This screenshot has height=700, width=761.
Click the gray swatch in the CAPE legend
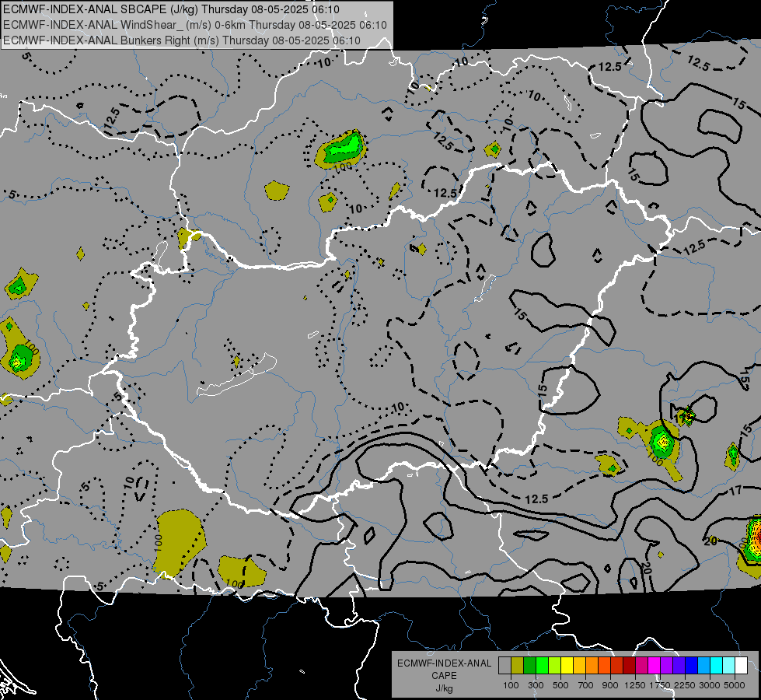click(x=504, y=665)
